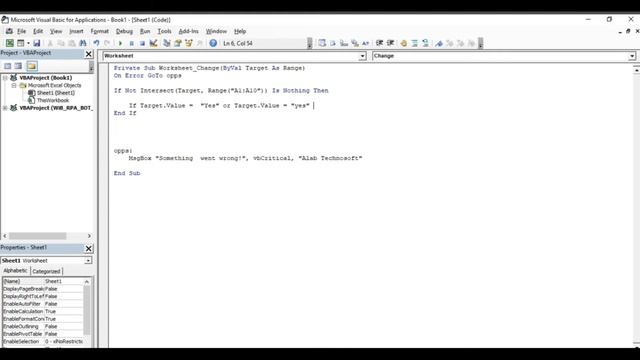Click the Project pane right scroll arrow

click(x=89, y=236)
